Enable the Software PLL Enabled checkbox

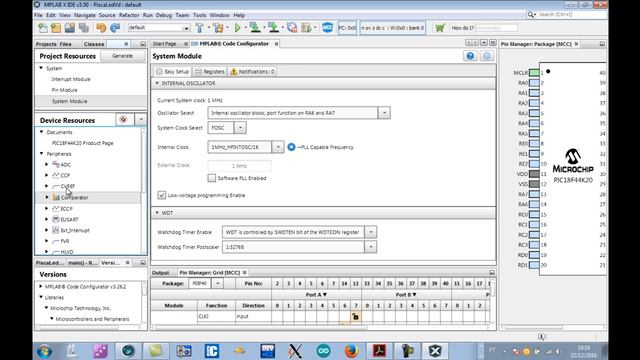point(211,178)
